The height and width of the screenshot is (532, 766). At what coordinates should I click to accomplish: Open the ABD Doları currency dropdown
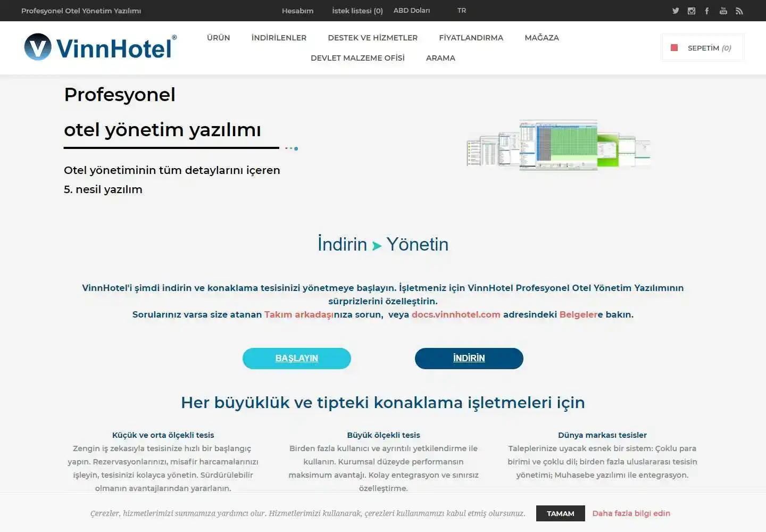pos(412,11)
